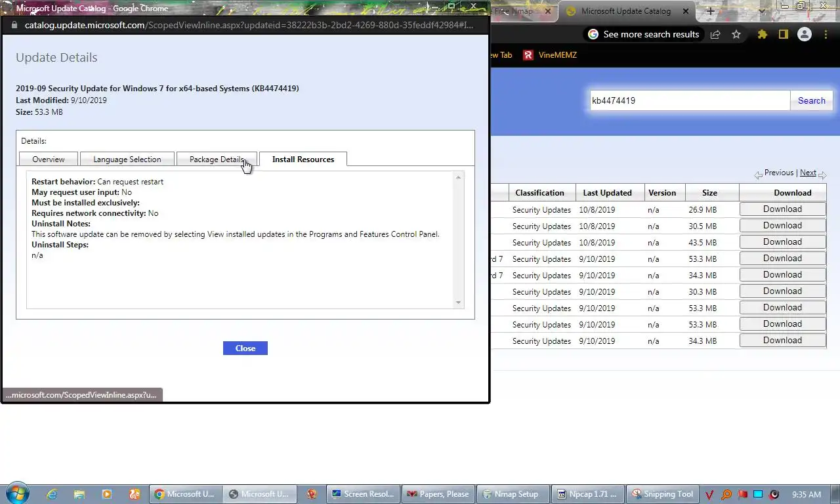840x504 pixels.
Task: Open the VineMEMZ bookmark
Action: pos(550,55)
